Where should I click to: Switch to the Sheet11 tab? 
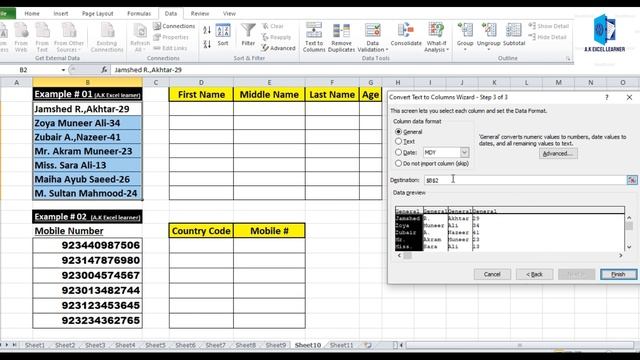pos(341,345)
